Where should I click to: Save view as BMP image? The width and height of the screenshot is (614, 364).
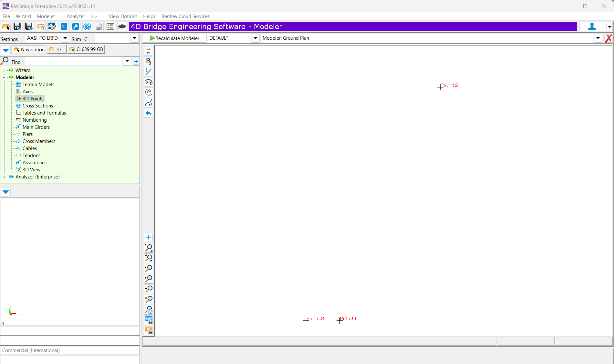click(149, 320)
